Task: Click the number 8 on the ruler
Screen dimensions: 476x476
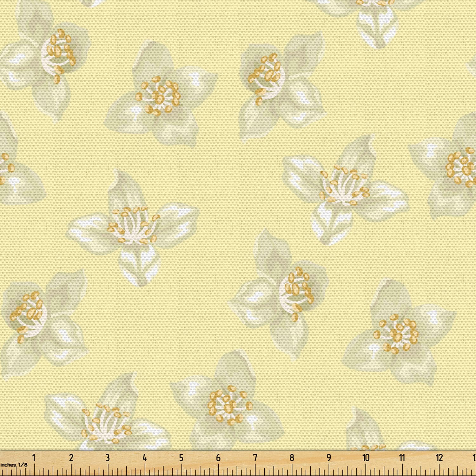Action: [x=292, y=458]
